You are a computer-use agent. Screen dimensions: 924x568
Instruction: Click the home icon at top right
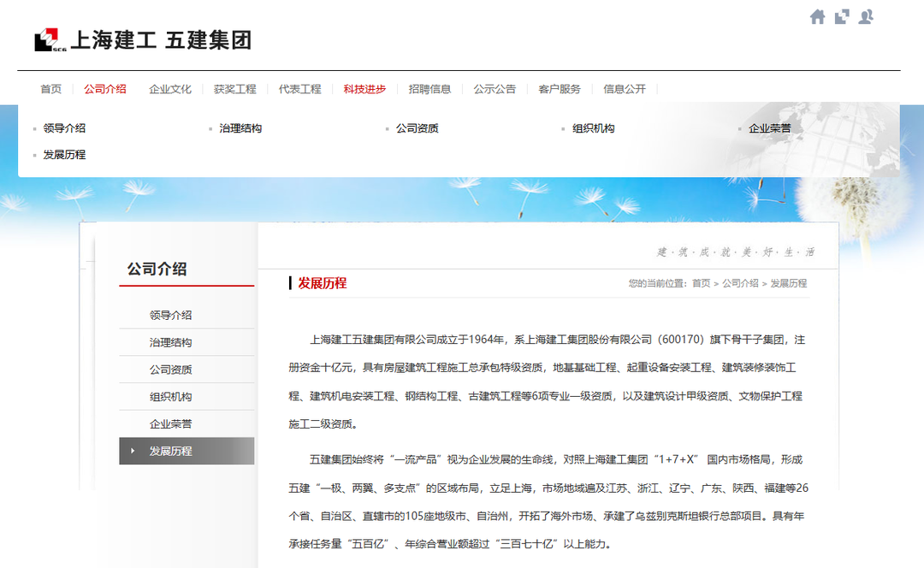(818, 17)
